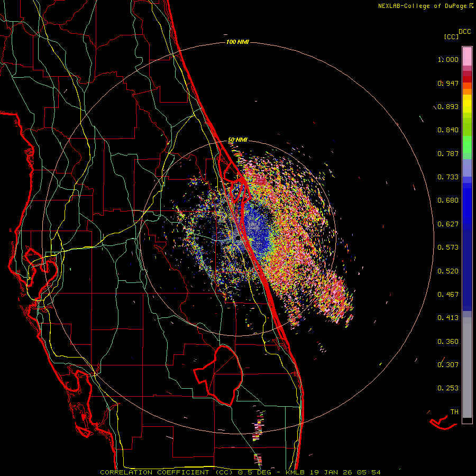
Task: Click the 0.733 scale value
Action: pyautogui.click(x=448, y=177)
